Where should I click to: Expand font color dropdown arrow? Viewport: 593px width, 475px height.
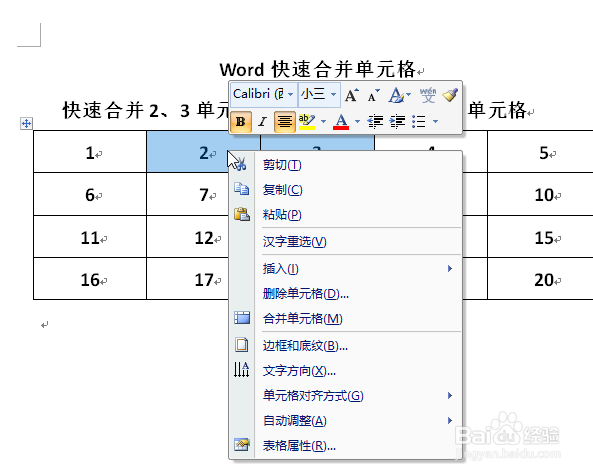[x=357, y=121]
